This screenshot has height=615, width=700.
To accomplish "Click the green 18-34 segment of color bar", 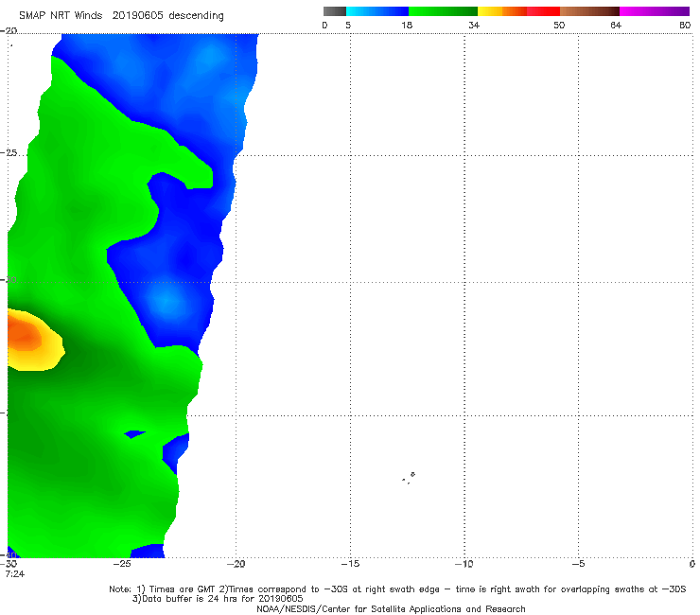I will [443, 11].
